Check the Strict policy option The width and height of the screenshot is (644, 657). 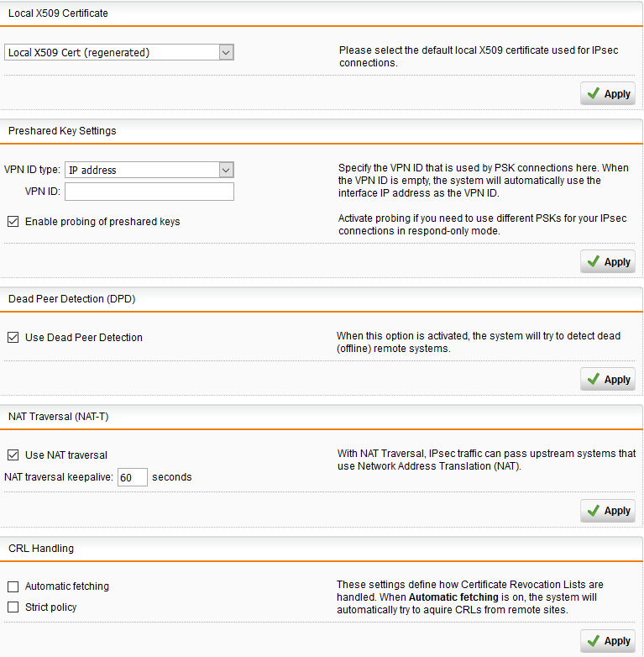coord(13,607)
